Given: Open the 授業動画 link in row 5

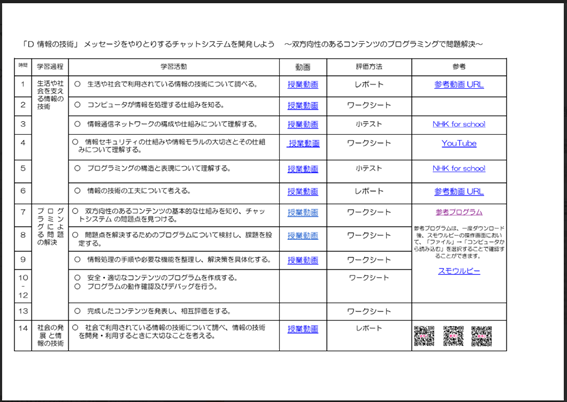Looking at the screenshot, I should click(x=303, y=169).
